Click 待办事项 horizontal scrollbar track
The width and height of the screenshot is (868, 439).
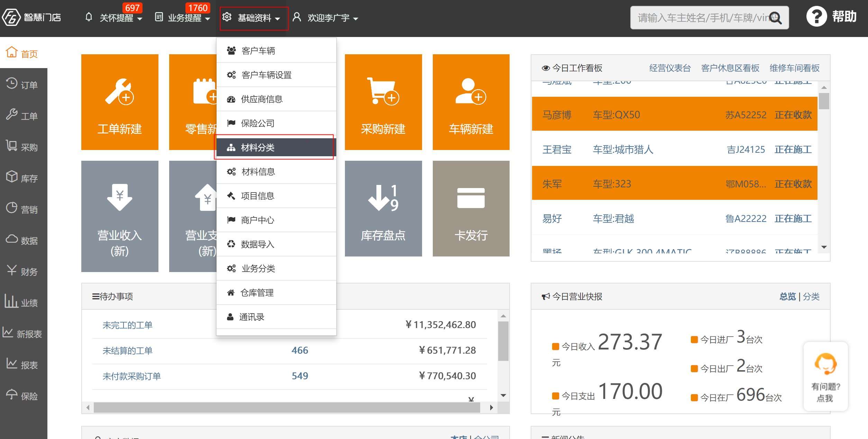287,408
